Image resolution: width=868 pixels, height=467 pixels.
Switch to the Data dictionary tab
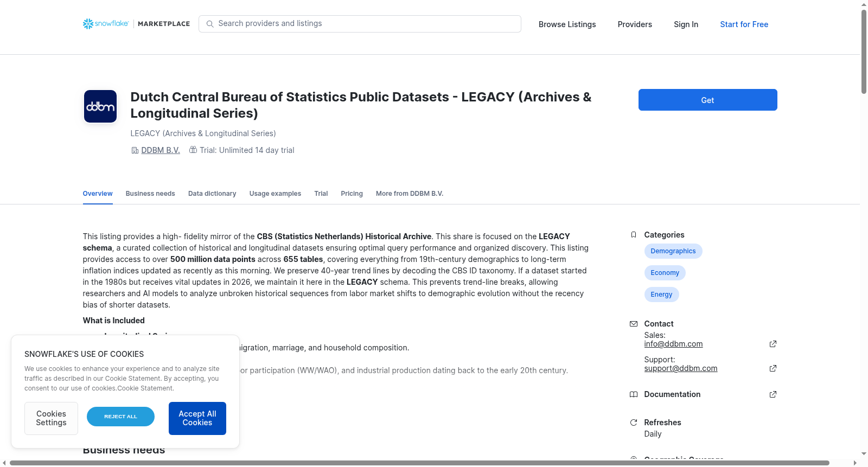pos(212,194)
